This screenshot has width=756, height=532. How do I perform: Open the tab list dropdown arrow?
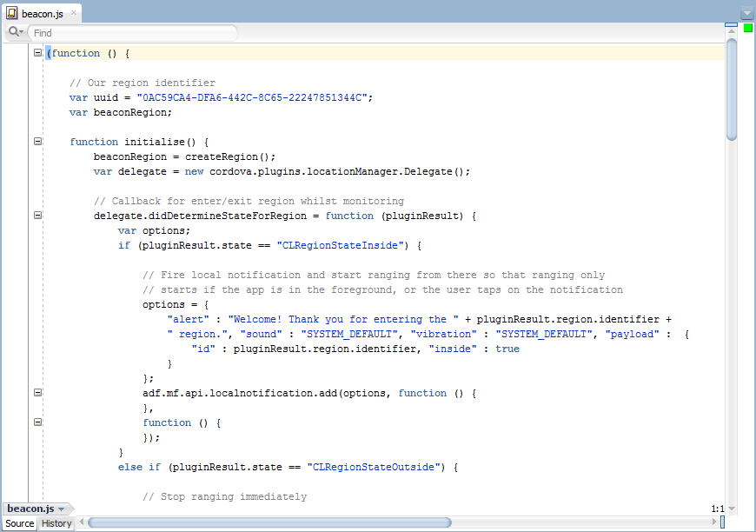(746, 14)
